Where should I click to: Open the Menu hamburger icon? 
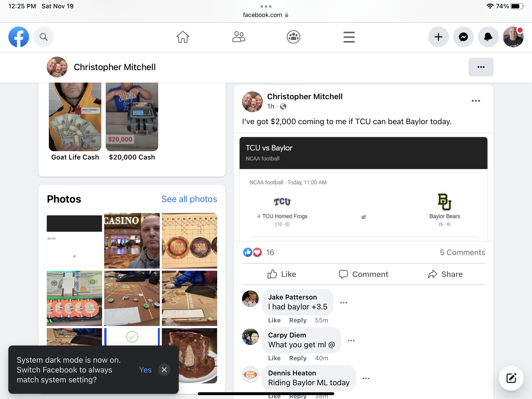pos(349,36)
